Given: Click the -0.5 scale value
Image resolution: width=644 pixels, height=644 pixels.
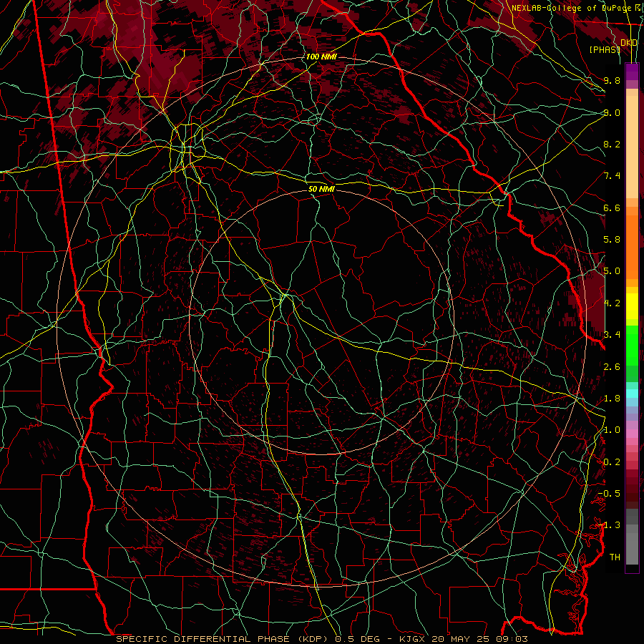Looking at the screenshot, I should 609,494.
